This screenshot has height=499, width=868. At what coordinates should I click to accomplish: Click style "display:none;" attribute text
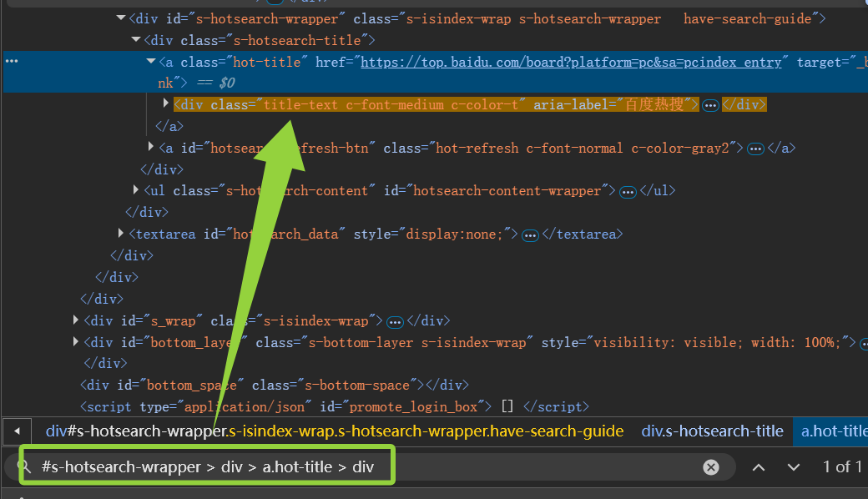(x=454, y=234)
